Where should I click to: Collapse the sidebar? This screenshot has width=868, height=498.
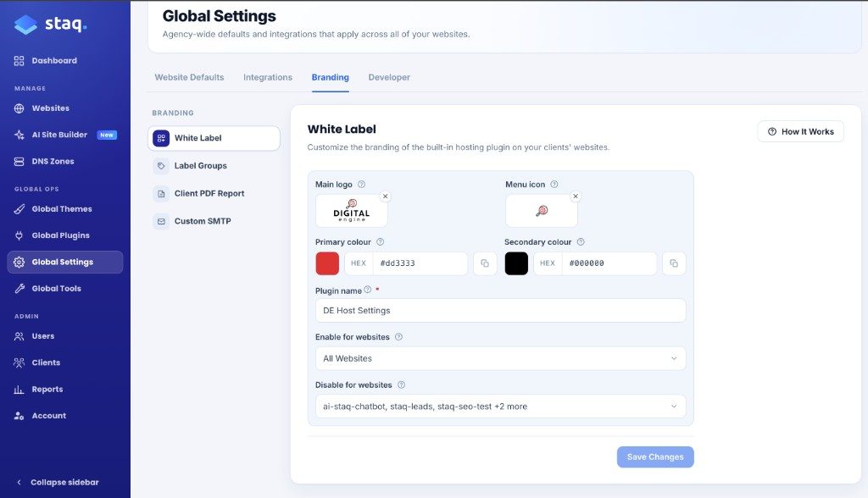pos(58,483)
